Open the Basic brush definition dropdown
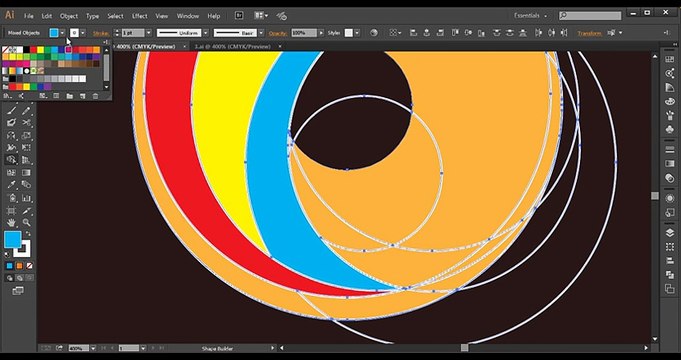This screenshot has height=360, width=681. (261, 33)
